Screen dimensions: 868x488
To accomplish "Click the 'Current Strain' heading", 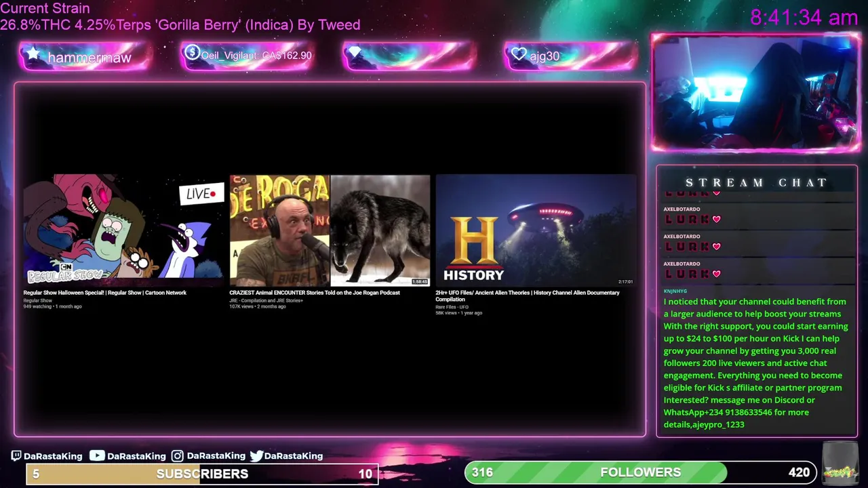I will tap(45, 9).
